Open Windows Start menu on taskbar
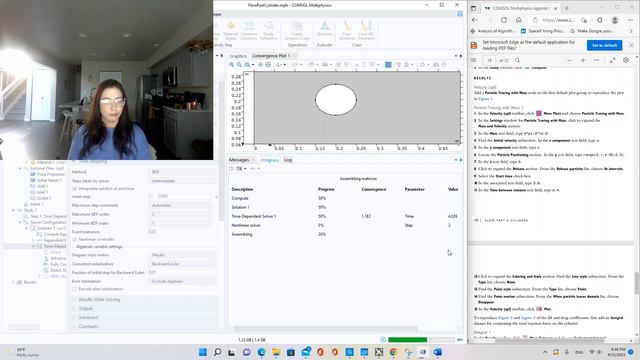 click(x=203, y=352)
